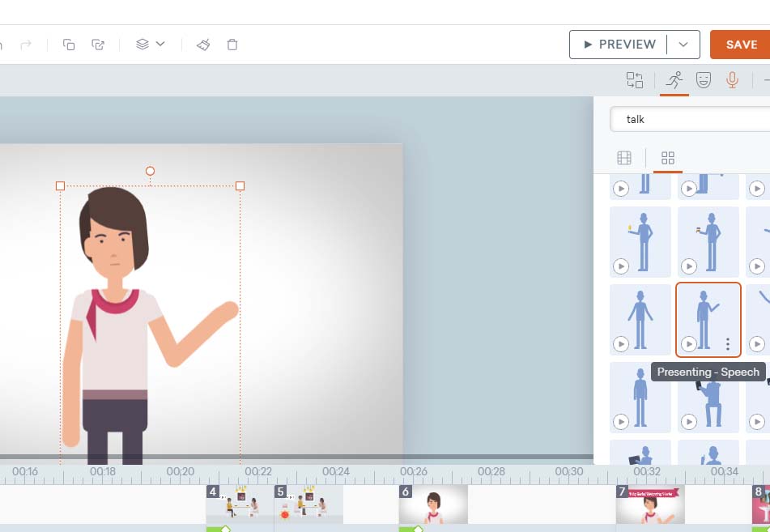
Task: Play preview of the seated phone action
Action: pyautogui.click(x=689, y=422)
